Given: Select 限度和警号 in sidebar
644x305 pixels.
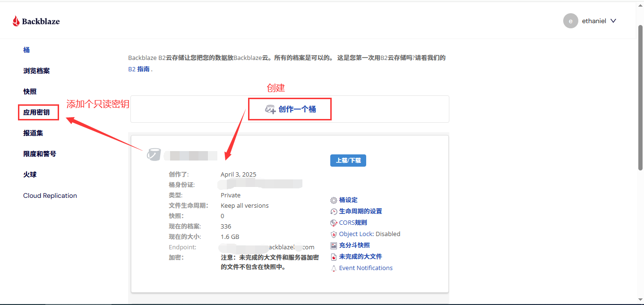Looking at the screenshot, I should [x=40, y=154].
